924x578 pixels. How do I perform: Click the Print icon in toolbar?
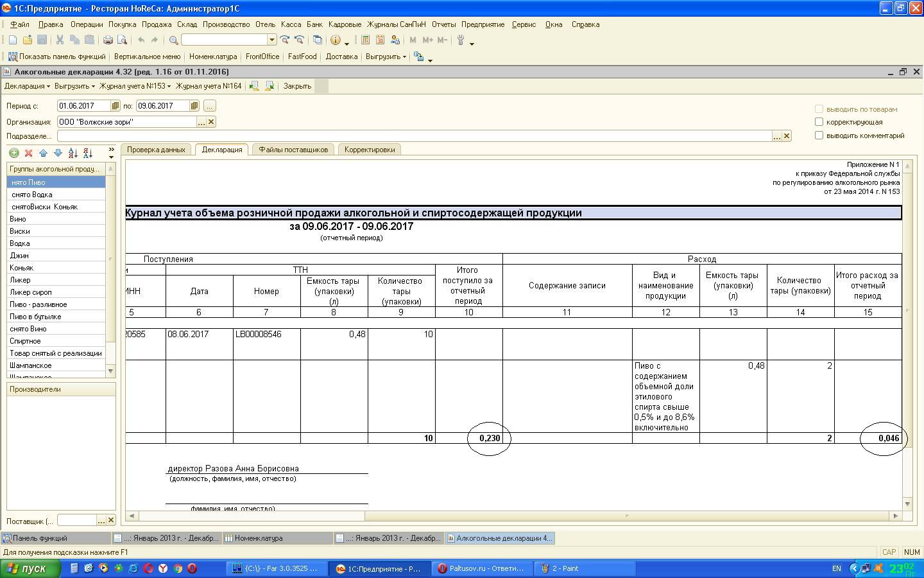click(108, 40)
